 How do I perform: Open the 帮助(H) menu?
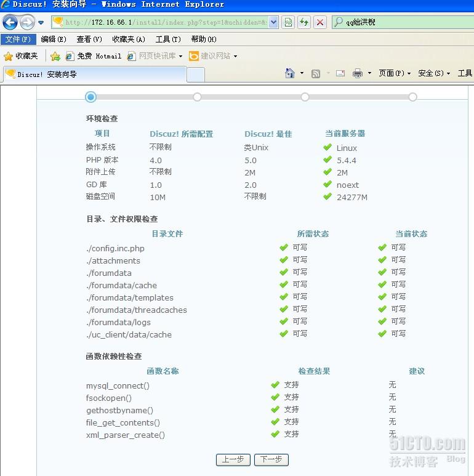pyautogui.click(x=204, y=39)
